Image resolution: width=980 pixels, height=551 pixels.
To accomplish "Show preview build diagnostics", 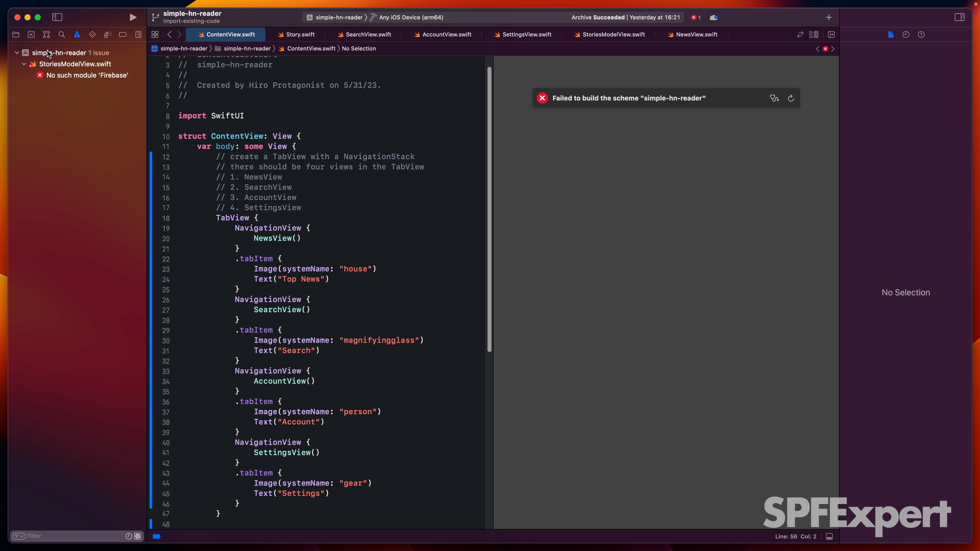I will pos(774,98).
